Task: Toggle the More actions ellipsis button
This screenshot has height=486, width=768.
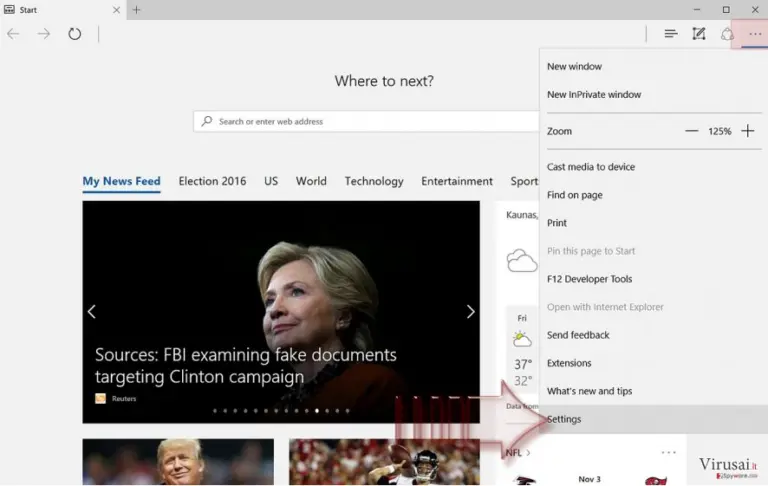Action: (x=755, y=34)
